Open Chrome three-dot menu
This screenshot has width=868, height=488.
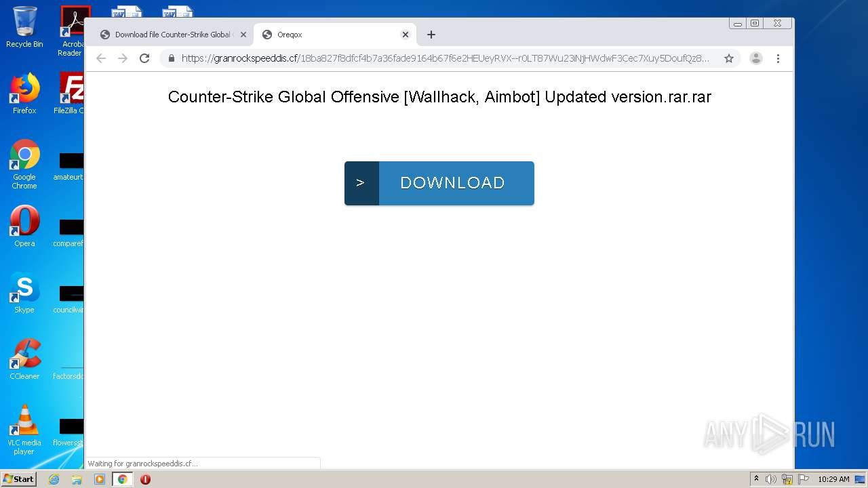[778, 58]
